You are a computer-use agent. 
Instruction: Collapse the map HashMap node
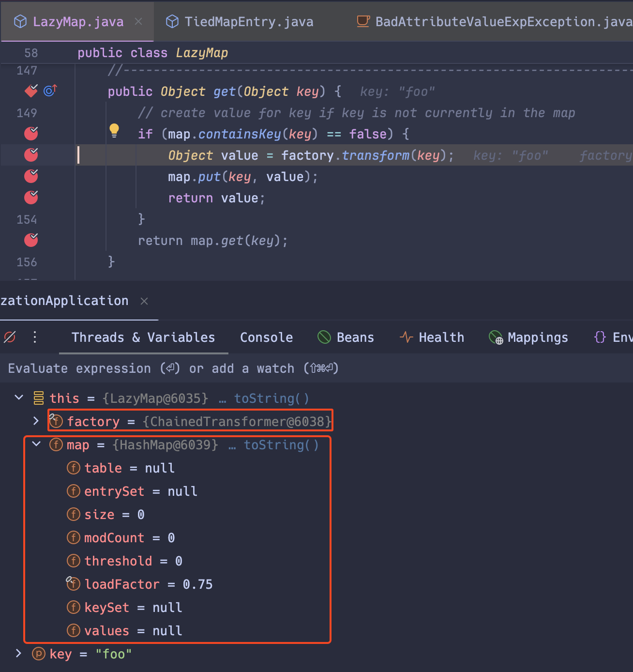tap(36, 444)
